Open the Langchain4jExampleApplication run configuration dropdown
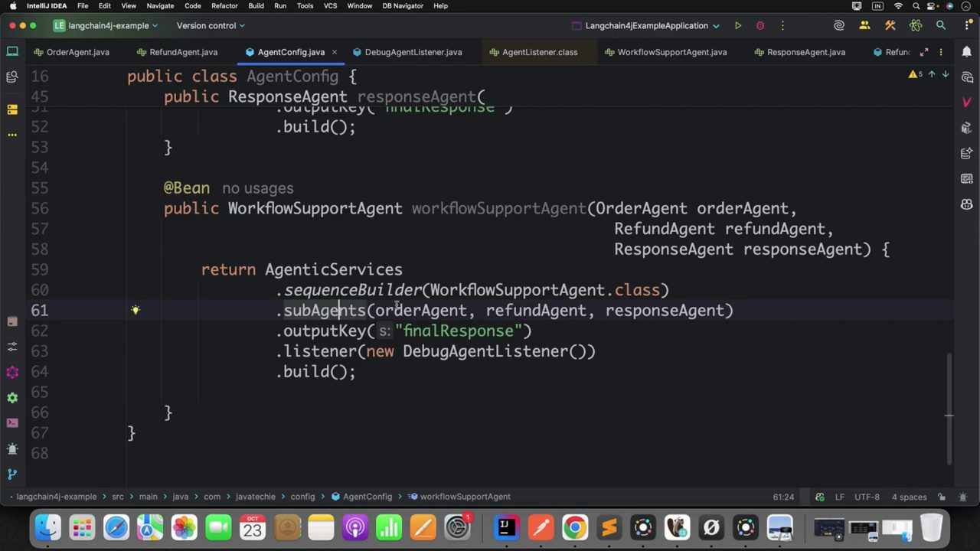This screenshot has height=551, width=980. [x=646, y=25]
